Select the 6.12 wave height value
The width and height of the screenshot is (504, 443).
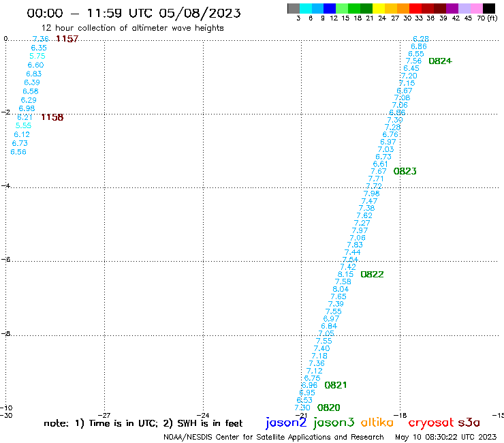point(22,134)
